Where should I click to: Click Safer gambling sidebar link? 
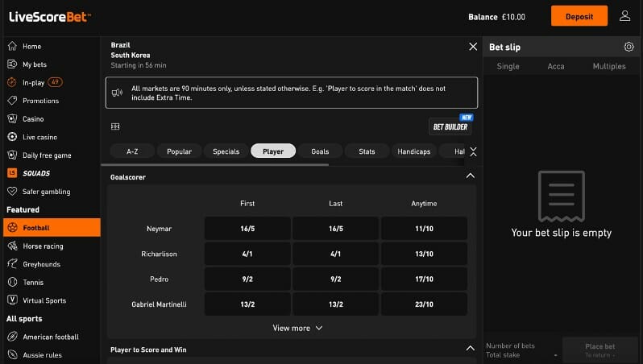(x=52, y=192)
